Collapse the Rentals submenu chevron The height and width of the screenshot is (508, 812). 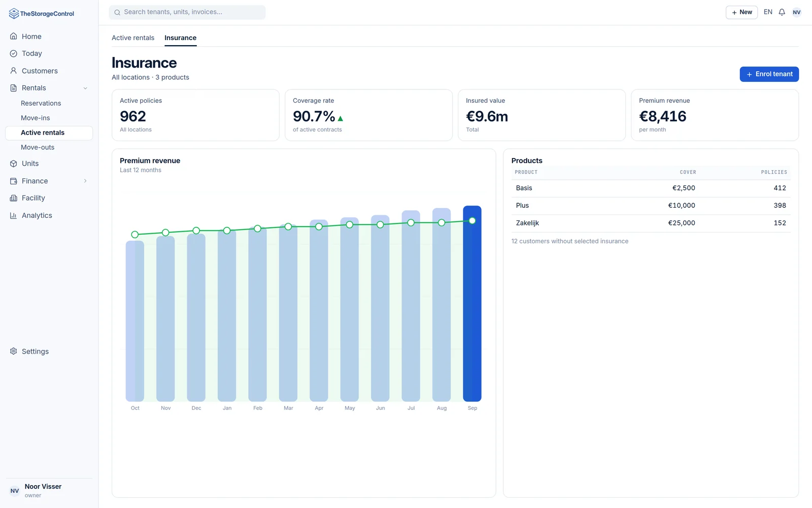pos(85,88)
